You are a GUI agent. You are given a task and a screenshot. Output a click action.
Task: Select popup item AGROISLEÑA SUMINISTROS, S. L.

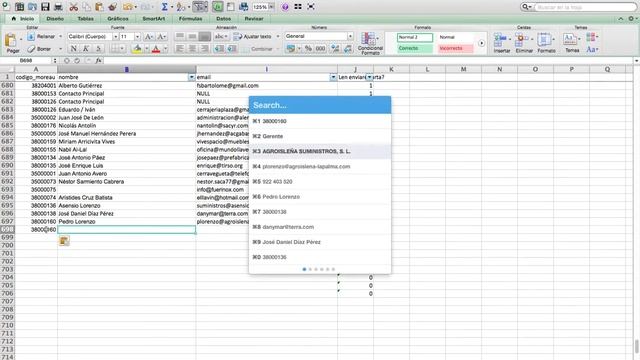320,151
